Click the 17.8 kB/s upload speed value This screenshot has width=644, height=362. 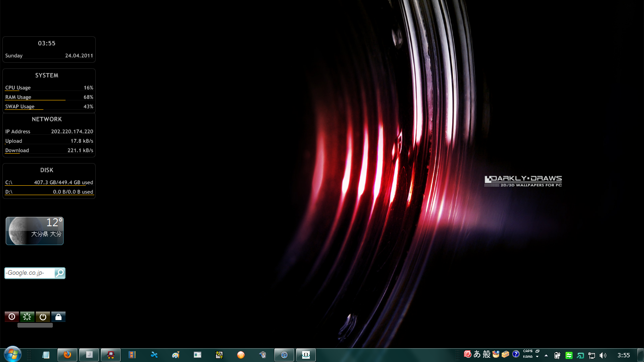point(82,141)
